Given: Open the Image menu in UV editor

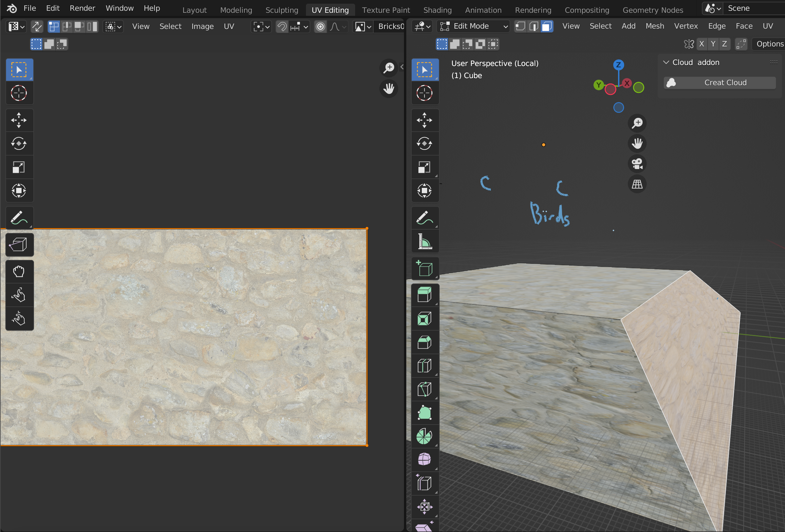Looking at the screenshot, I should pos(202,26).
